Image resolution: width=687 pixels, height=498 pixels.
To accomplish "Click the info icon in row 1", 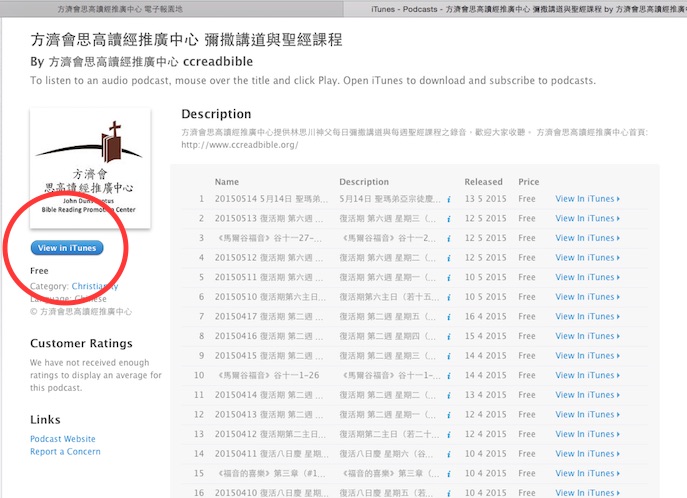I will point(449,199).
